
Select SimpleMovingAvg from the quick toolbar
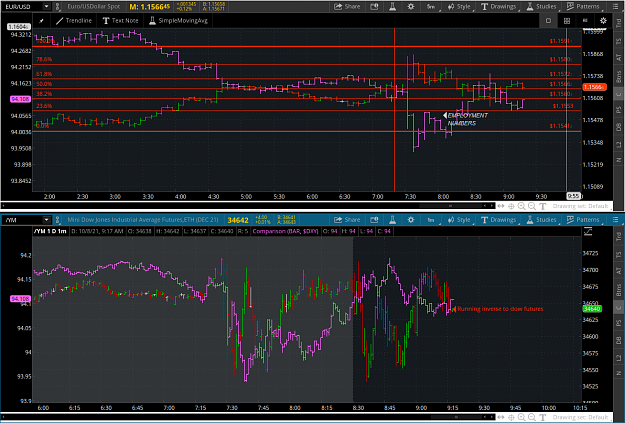(x=179, y=21)
